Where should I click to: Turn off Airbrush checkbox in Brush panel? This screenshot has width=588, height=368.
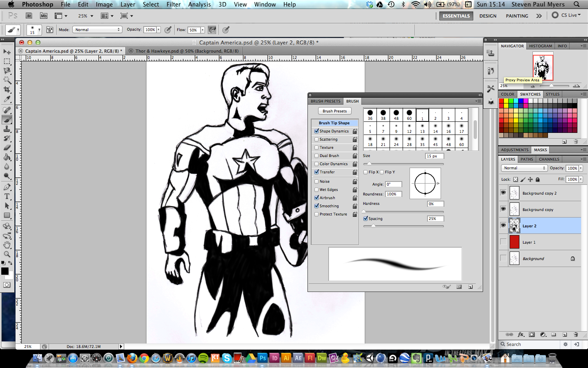tap(316, 198)
